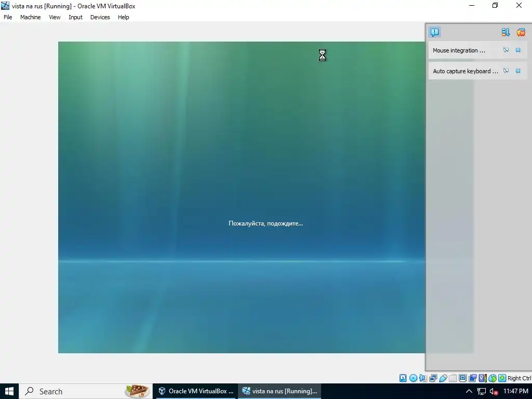Image resolution: width=532 pixels, height=399 pixels.
Task: Show hidden system tray icons
Action: (x=469, y=391)
